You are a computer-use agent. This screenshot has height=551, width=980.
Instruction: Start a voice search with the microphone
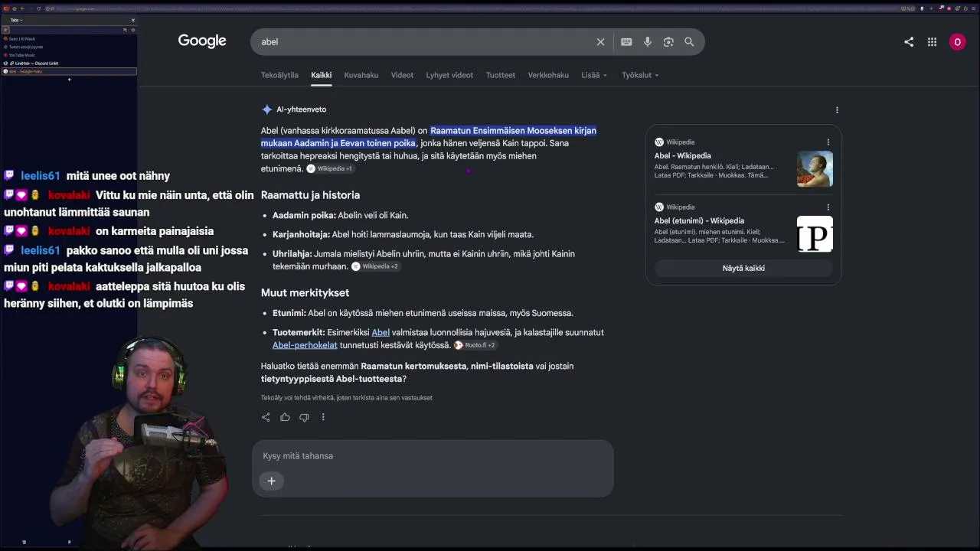pyautogui.click(x=648, y=42)
